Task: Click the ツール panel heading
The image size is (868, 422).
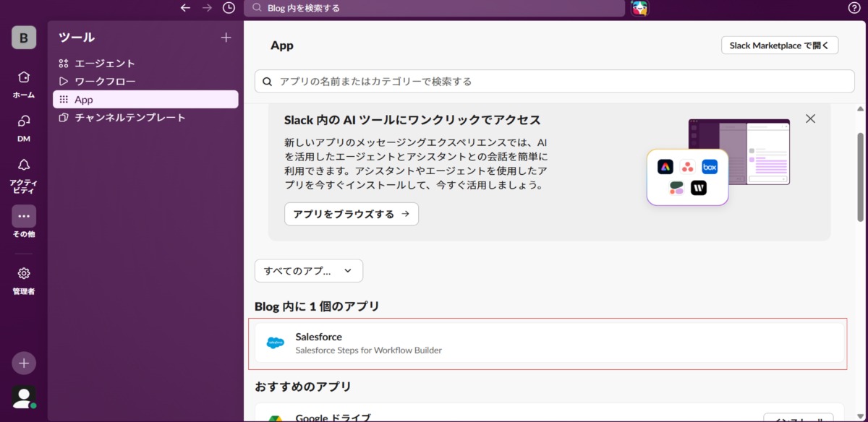Action: tap(77, 38)
